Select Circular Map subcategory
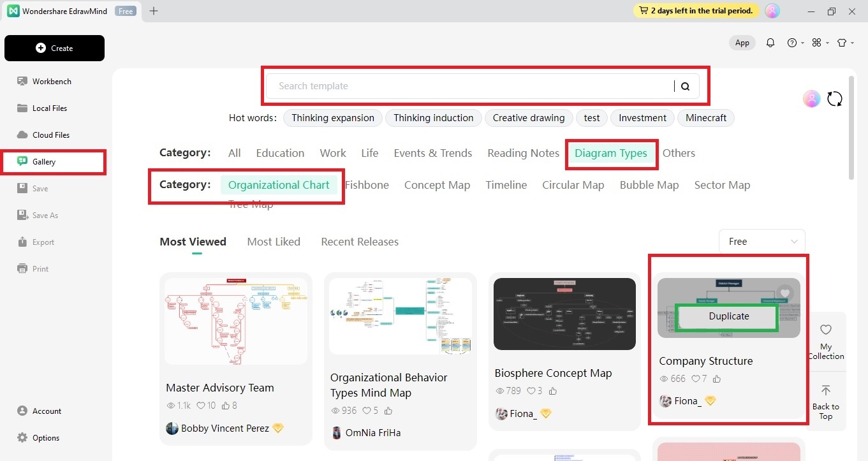 [573, 185]
